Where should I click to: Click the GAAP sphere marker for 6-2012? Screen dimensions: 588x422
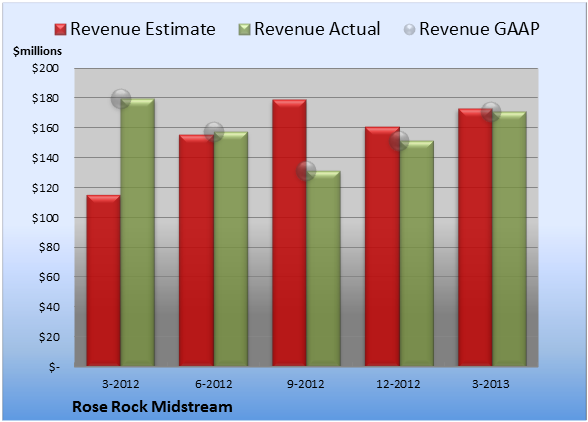click(x=214, y=132)
